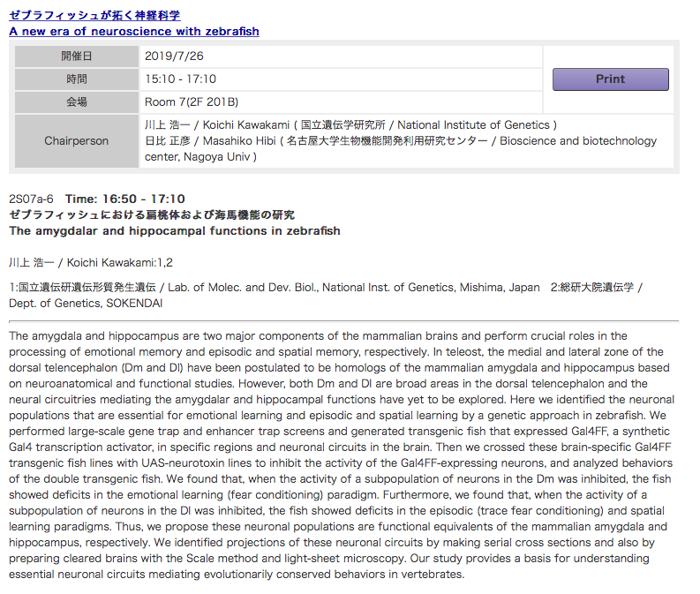Click the talk time 16:50 - 17:10
Image resolution: width=700 pixels, height=594 pixels.
tap(125, 199)
